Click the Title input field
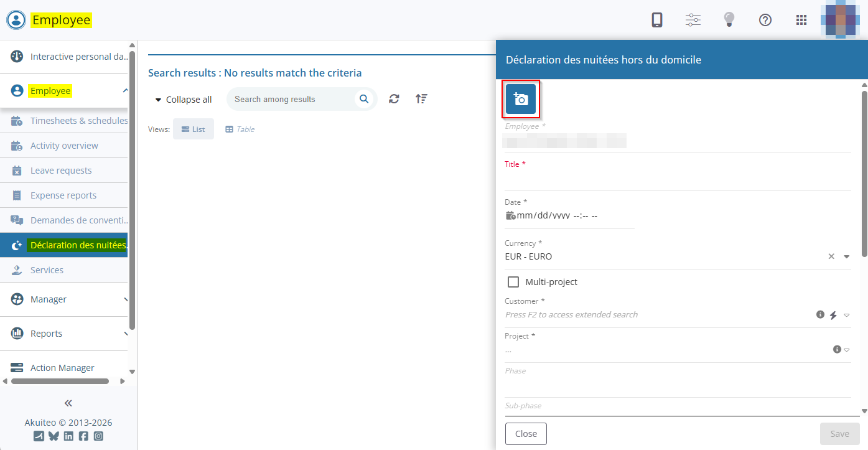 [x=677, y=180]
